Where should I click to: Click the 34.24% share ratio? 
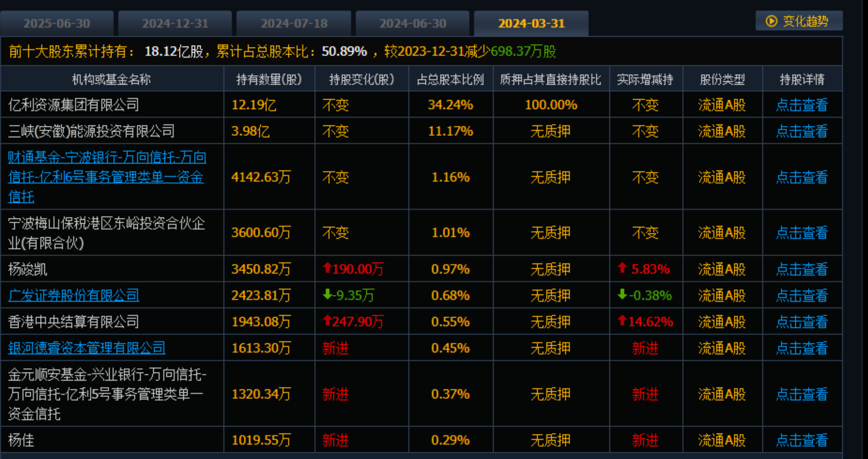click(x=451, y=105)
